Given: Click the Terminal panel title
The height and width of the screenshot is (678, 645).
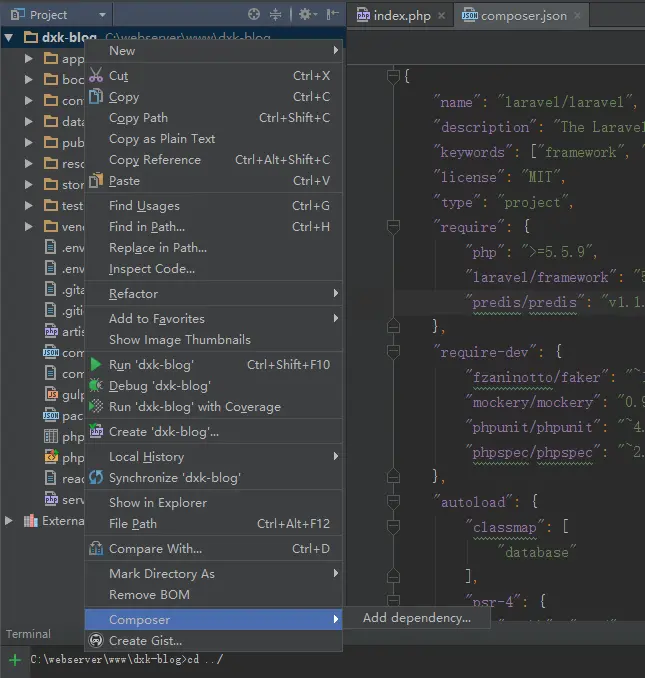Looking at the screenshot, I should [x=28, y=634].
